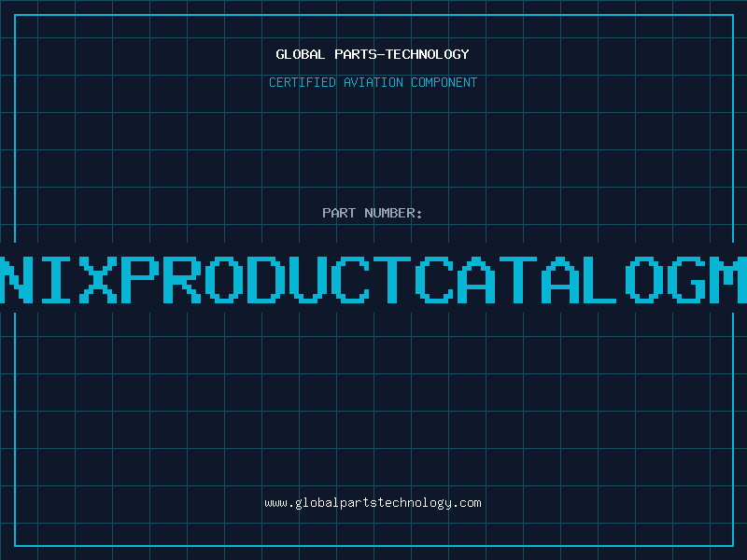The width and height of the screenshot is (747, 560).
Task: Click the GLOBAL PARTS-TECHNOLOGY heading
Action: point(373,54)
